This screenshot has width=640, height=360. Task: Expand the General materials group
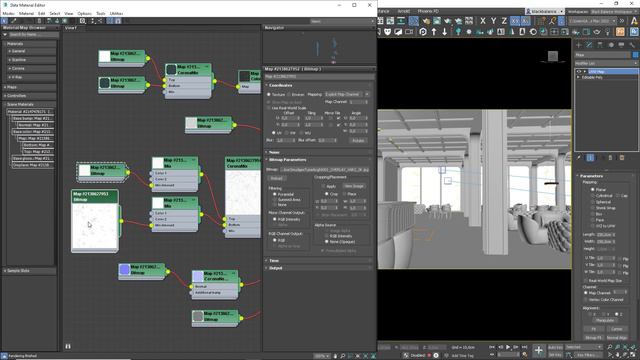coord(31,51)
